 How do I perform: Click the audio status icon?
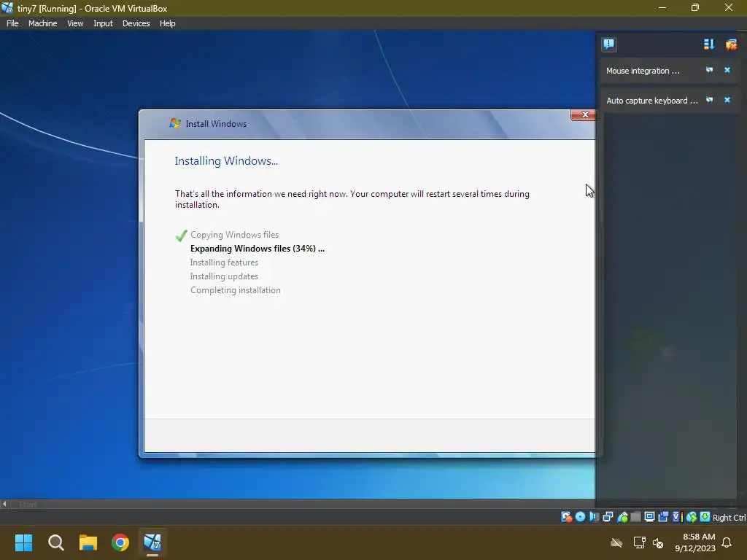coord(594,517)
